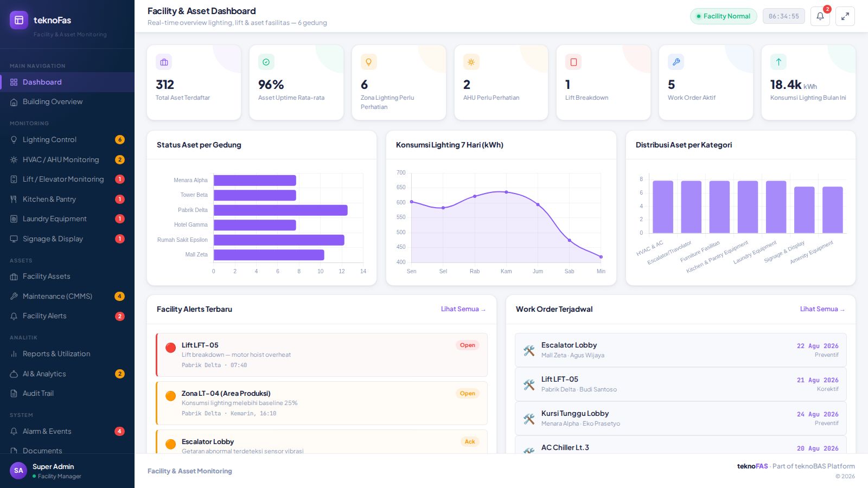The height and width of the screenshot is (488, 868).
Task: Click the teknoFas logo icon
Action: 19,20
